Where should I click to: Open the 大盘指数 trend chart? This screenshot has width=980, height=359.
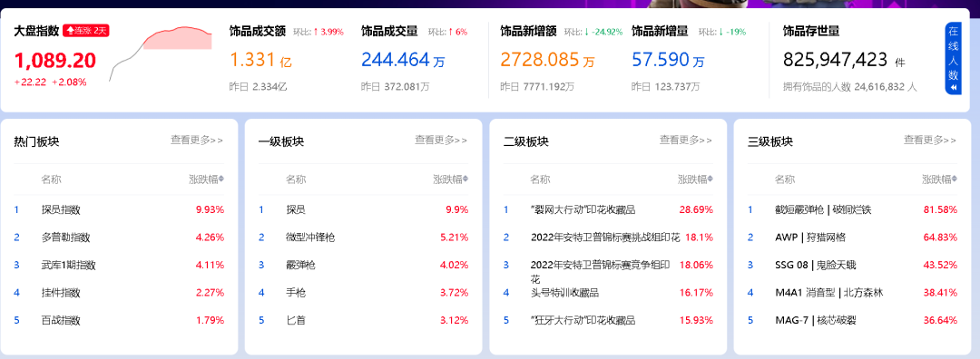click(161, 53)
